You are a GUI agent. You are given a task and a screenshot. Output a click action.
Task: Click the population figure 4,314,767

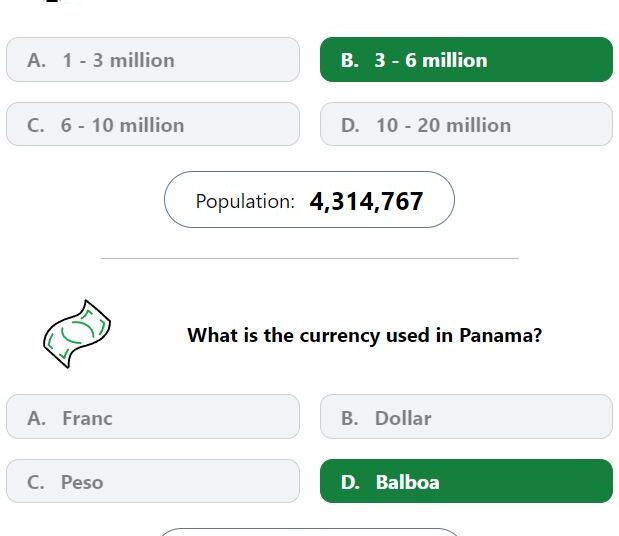click(366, 201)
